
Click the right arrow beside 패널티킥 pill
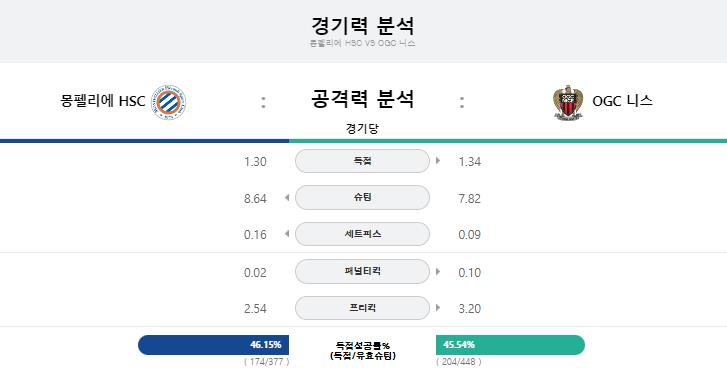coord(438,272)
